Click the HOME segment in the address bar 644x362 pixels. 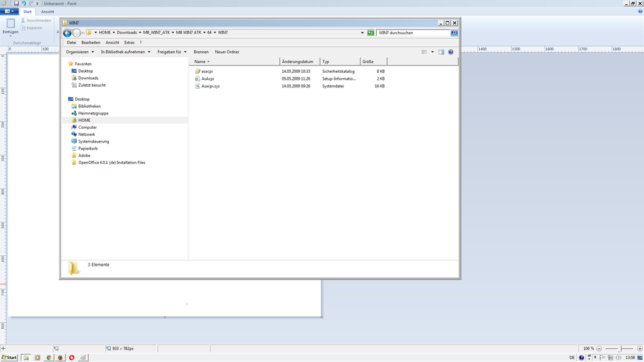pyautogui.click(x=105, y=33)
